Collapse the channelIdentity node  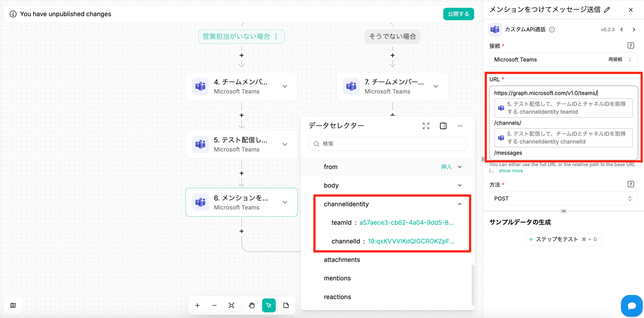pos(460,204)
